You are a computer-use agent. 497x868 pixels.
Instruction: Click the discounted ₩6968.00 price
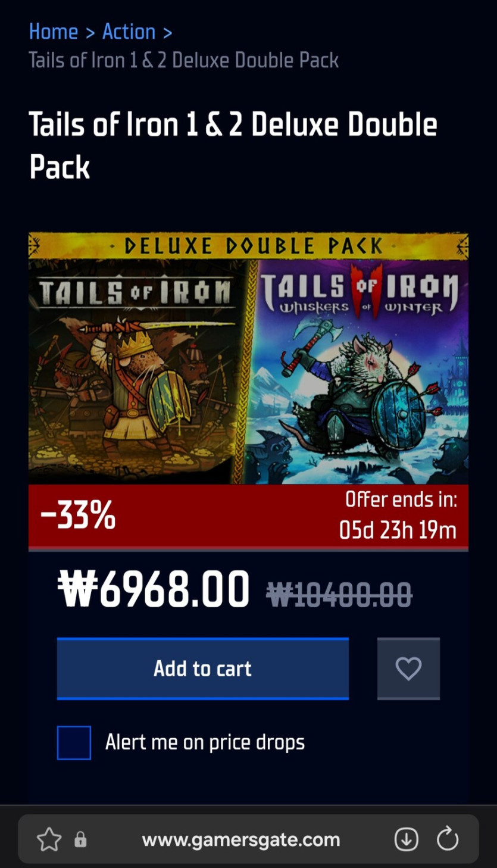pyautogui.click(x=154, y=589)
